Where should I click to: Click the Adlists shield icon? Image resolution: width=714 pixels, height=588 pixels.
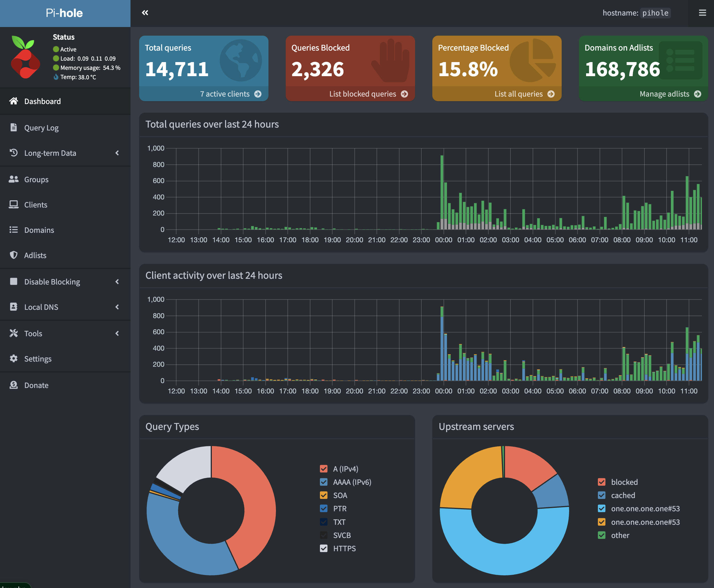(x=14, y=255)
